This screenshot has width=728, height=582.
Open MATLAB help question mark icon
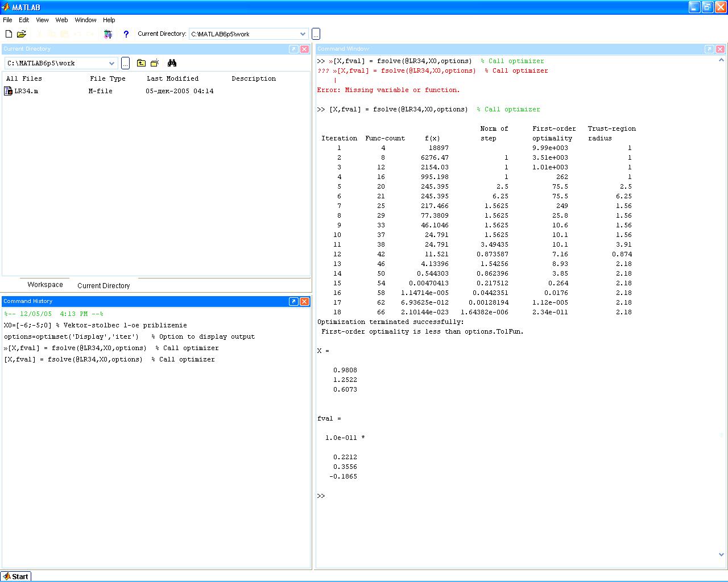(x=126, y=34)
